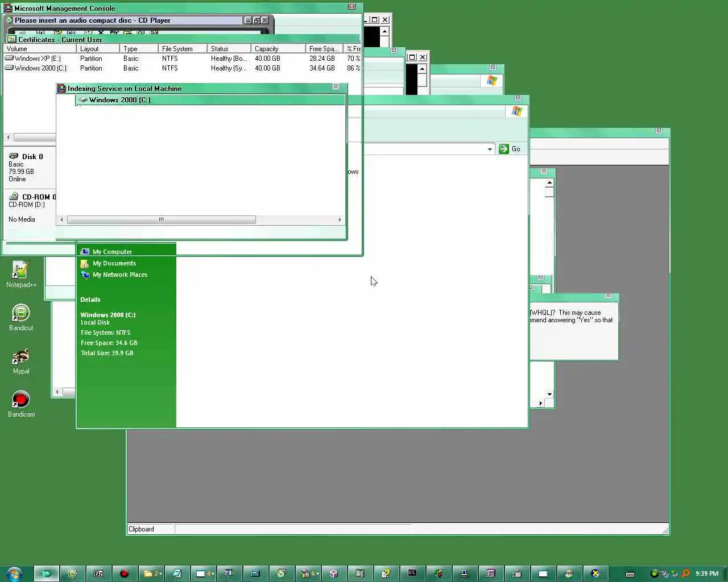The height and width of the screenshot is (582, 728).
Task: Click the scroll down arrow in right background window
Action: tap(549, 394)
